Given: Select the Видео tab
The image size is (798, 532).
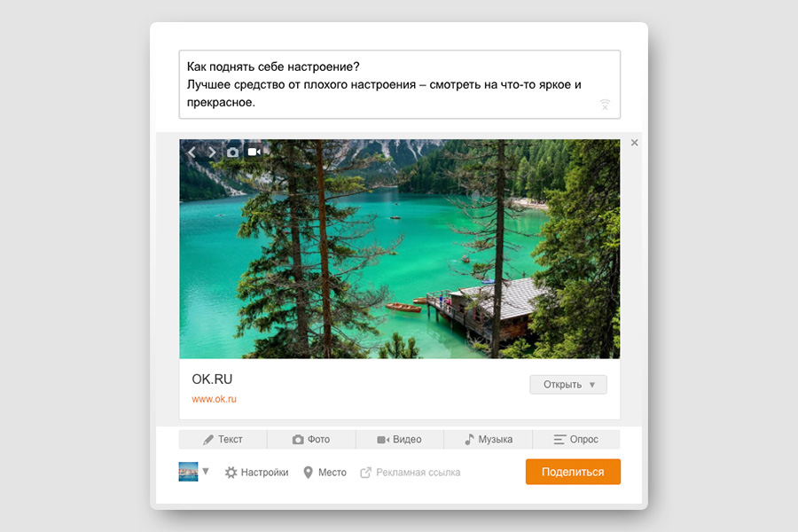Looking at the screenshot, I should (x=400, y=440).
